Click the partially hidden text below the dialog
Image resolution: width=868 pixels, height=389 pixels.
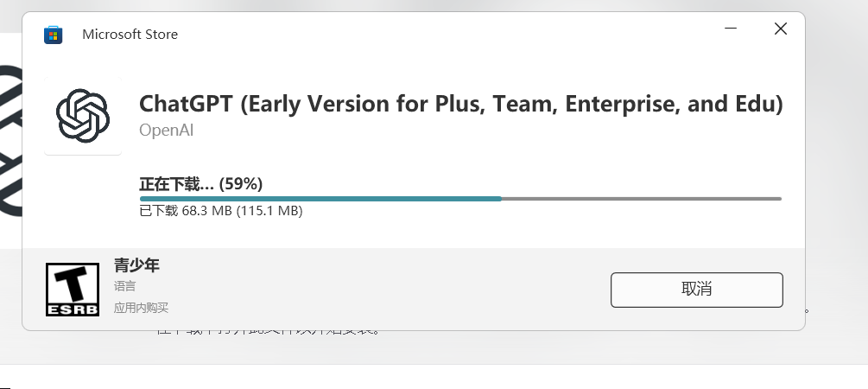coord(268,331)
